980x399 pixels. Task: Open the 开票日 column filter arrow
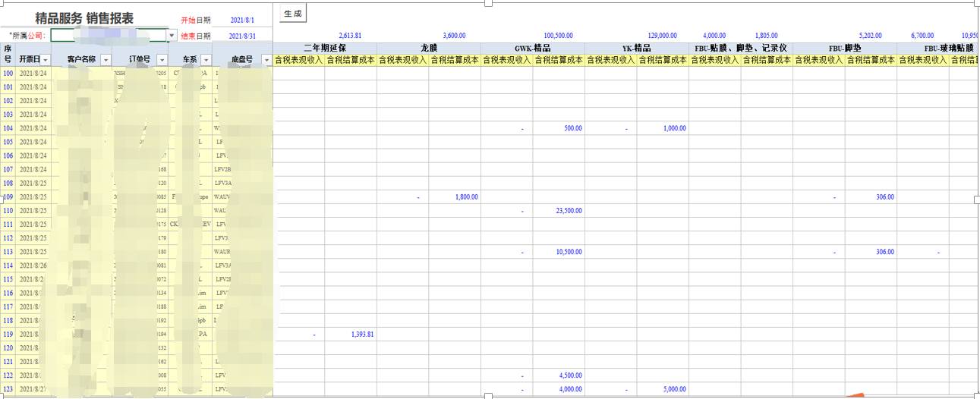(46, 60)
